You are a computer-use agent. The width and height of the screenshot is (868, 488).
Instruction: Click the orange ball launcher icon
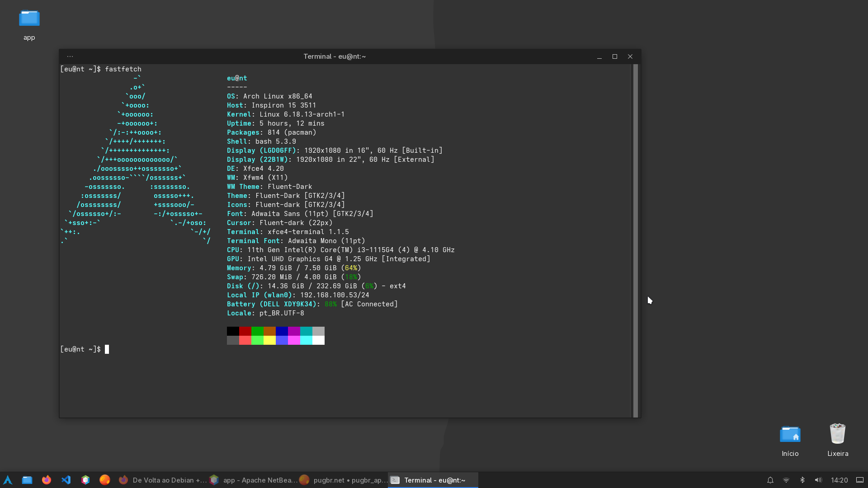pos(105,480)
